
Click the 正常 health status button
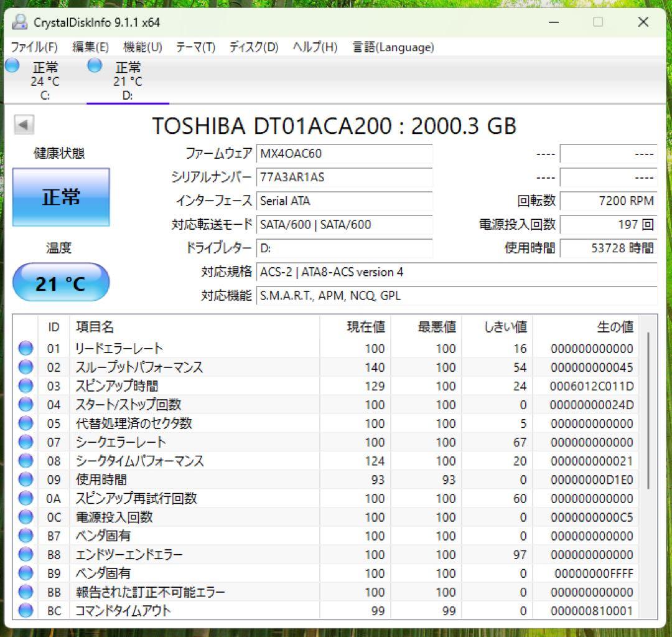tap(60, 197)
